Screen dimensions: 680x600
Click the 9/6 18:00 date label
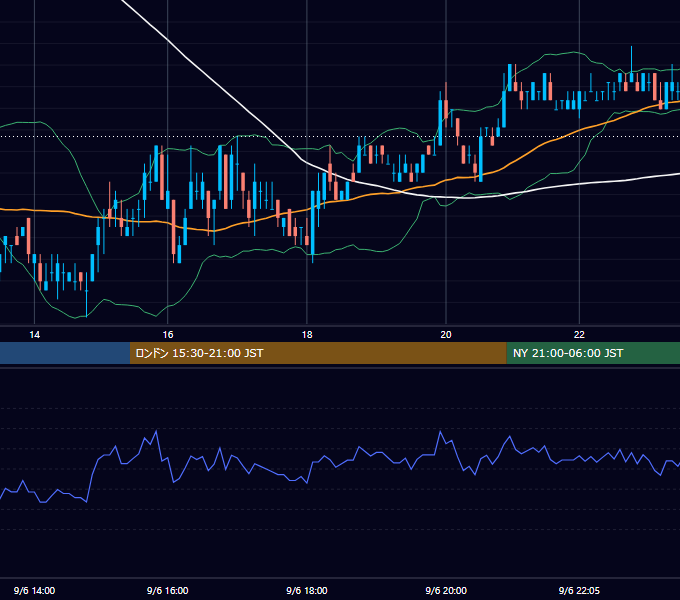click(x=307, y=590)
